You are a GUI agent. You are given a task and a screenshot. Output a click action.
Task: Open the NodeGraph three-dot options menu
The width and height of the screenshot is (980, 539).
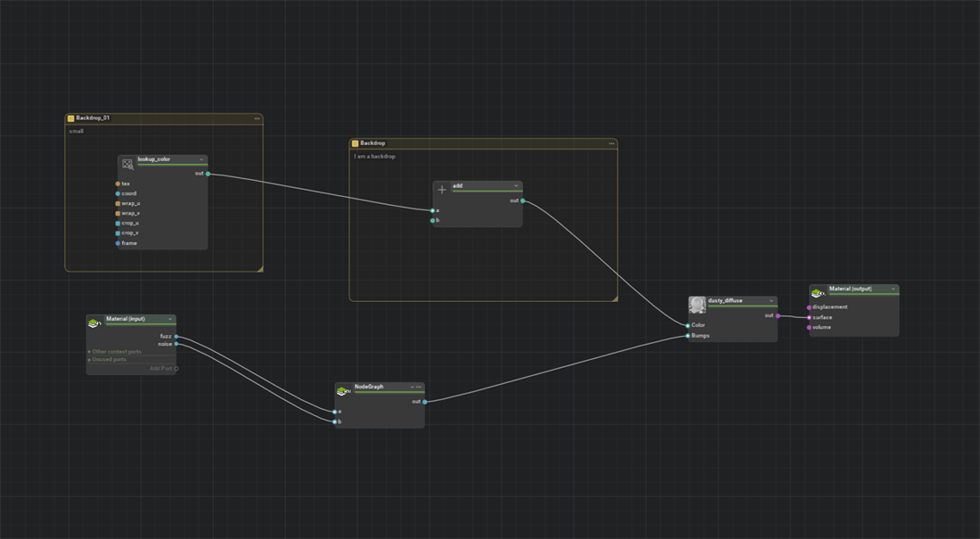pyautogui.click(x=419, y=387)
